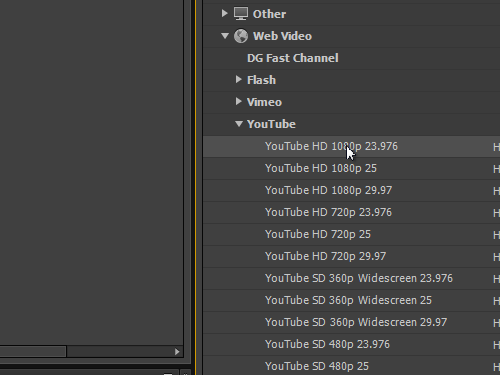Expand the Flash preset folder
Image resolution: width=500 pixels, height=375 pixels.
coord(238,79)
